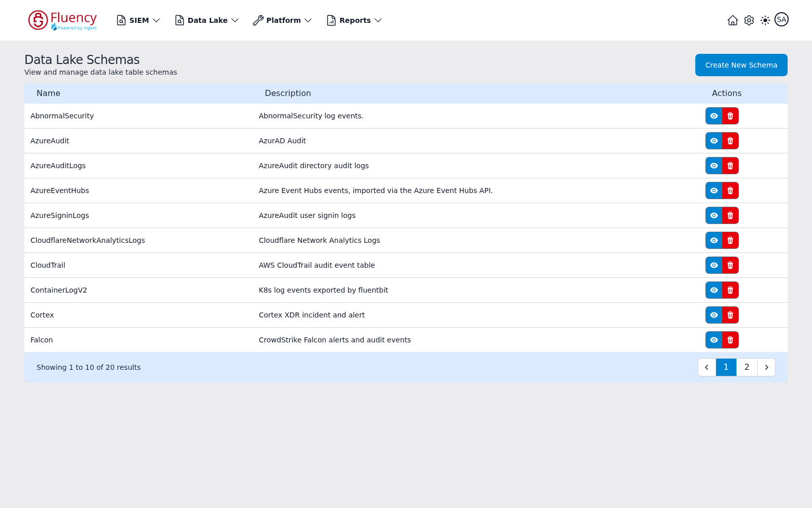Delete the CloudTrail schema
The height and width of the screenshot is (508, 812).
coord(730,265)
